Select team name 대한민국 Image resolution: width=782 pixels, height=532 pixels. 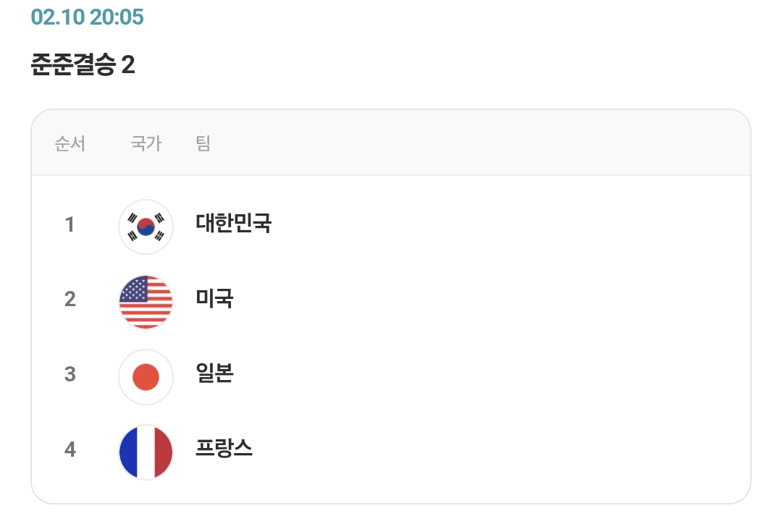click(x=233, y=223)
